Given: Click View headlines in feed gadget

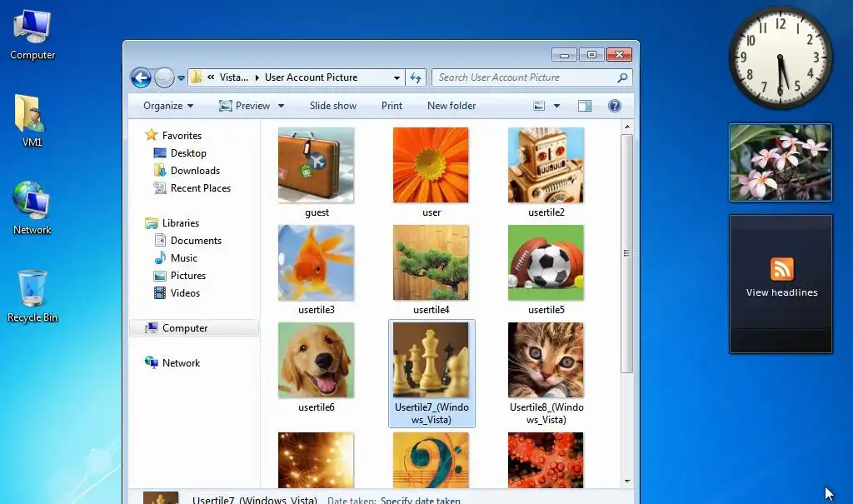Looking at the screenshot, I should click(781, 292).
